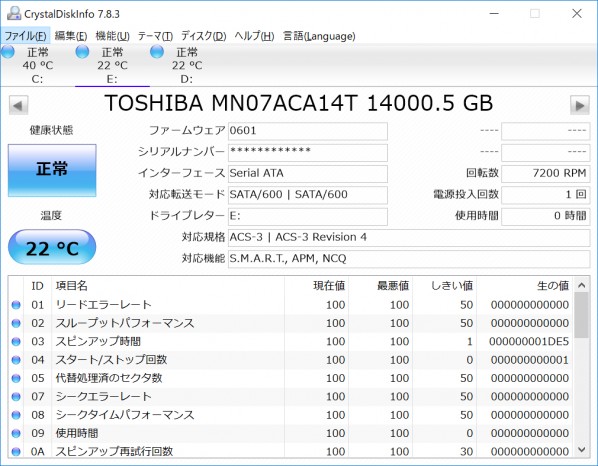Screen dimensions: 598x466
Task: Click the drive letter field E:
Action: coord(308,217)
